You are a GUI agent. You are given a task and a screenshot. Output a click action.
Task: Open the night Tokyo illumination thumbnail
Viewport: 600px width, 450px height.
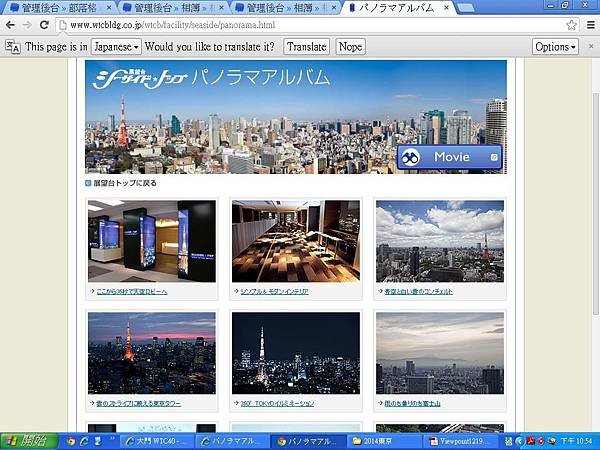pos(296,353)
